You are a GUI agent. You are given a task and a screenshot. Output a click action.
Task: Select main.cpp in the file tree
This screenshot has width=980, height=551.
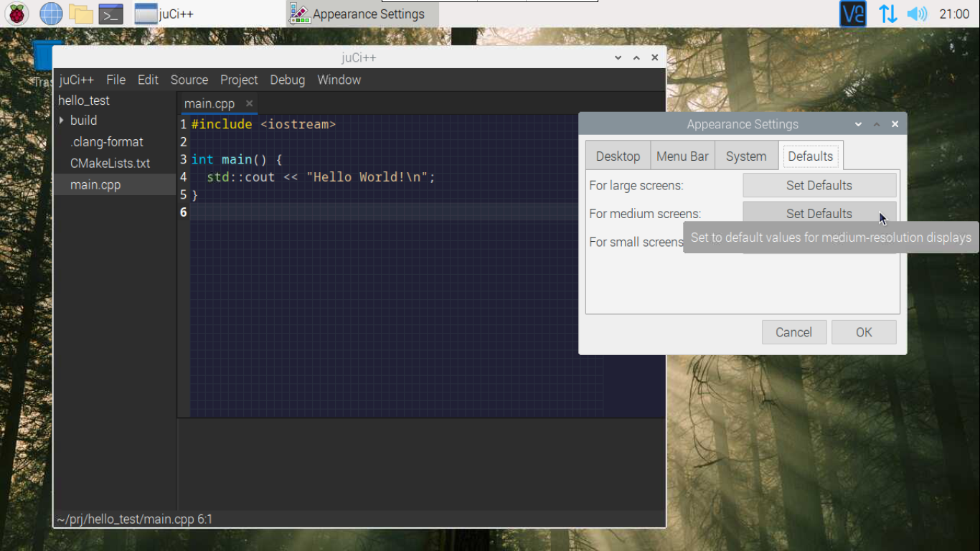(x=115, y=185)
